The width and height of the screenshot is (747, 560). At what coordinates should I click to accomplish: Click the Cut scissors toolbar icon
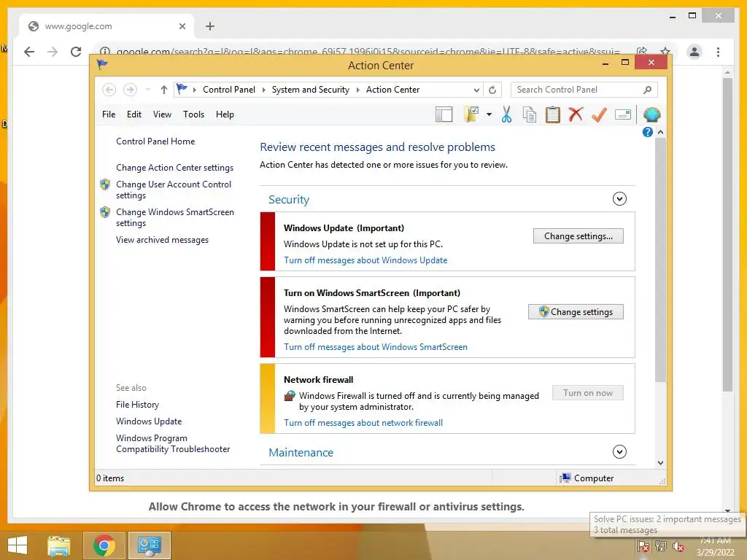coord(506,114)
